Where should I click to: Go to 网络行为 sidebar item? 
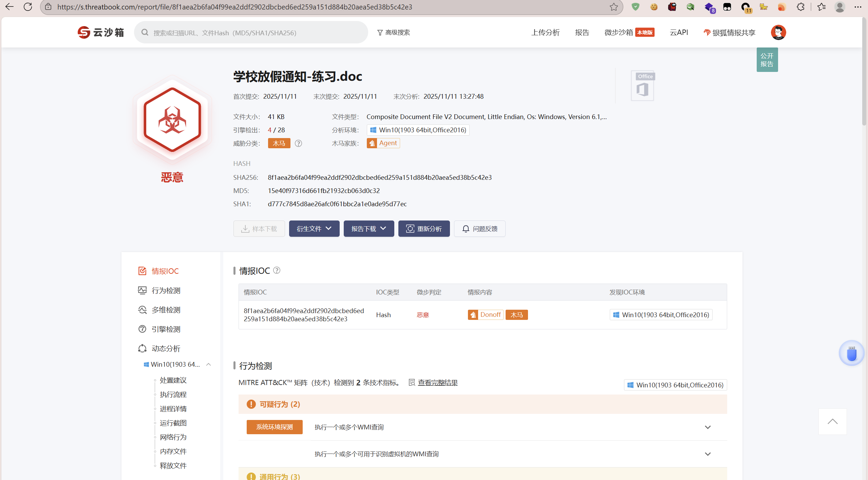click(x=173, y=437)
